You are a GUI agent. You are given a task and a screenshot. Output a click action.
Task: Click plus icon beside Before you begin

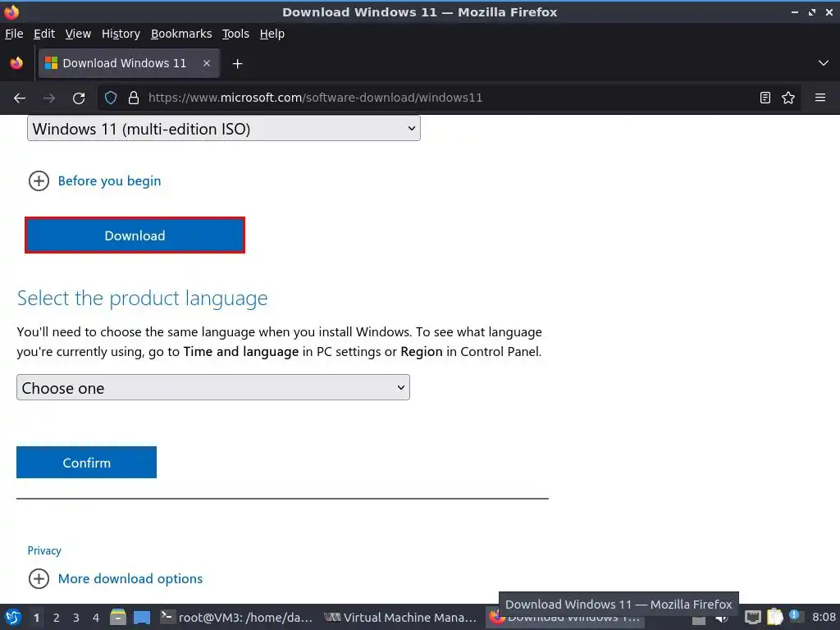point(39,181)
